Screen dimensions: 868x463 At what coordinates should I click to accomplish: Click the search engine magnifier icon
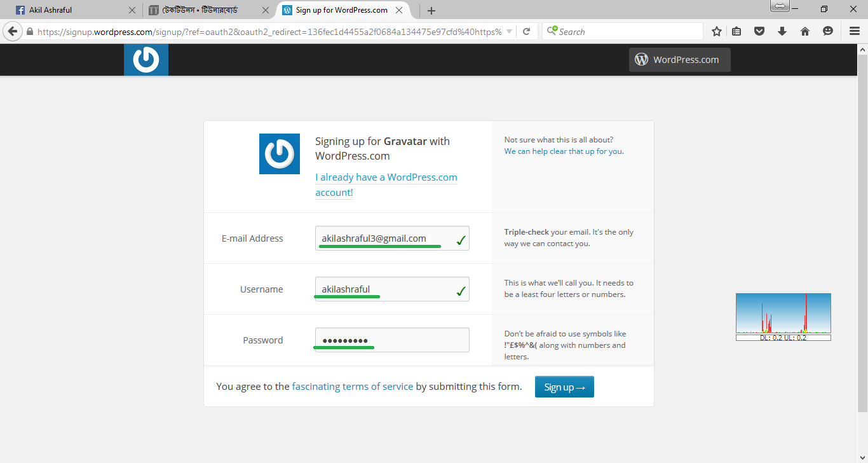(552, 31)
